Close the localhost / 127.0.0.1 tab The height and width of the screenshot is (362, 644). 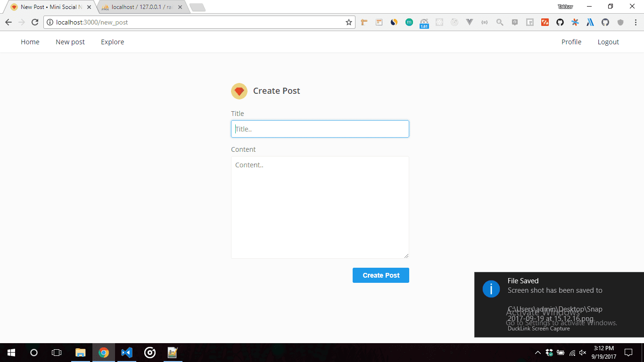point(180,7)
